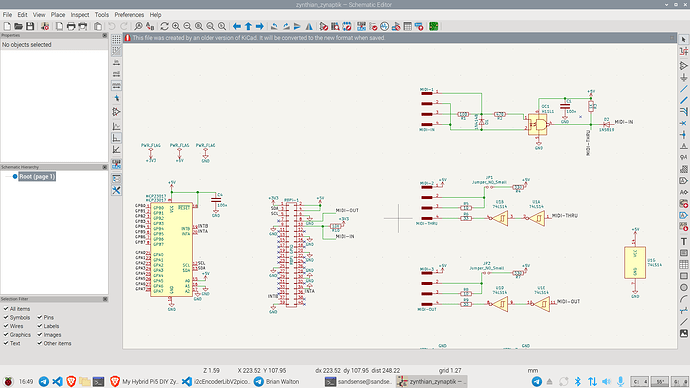Viewport: 690px width, 388px height.
Task: Select the Draw Circle tool
Action: 683,287
